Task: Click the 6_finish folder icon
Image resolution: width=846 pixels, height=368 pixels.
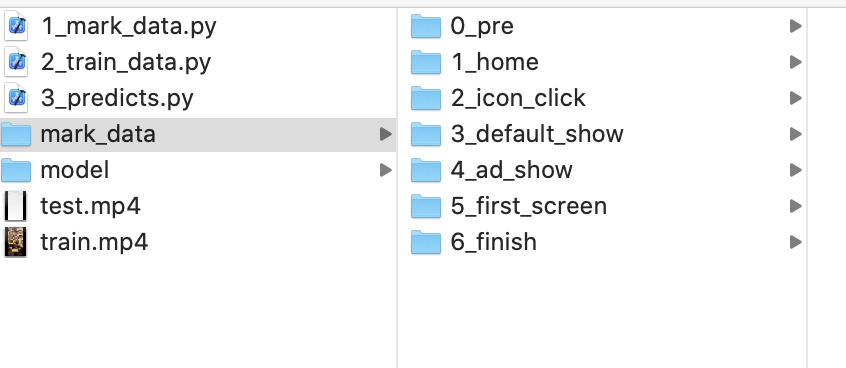Action: (x=426, y=242)
